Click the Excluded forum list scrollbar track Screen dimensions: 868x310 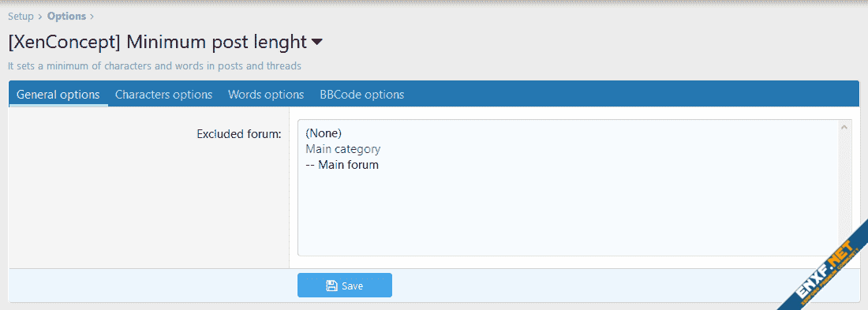[844, 194]
